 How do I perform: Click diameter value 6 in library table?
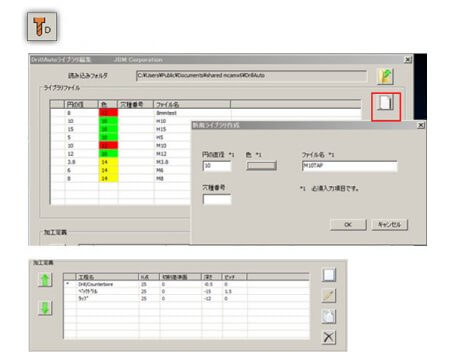click(x=69, y=170)
